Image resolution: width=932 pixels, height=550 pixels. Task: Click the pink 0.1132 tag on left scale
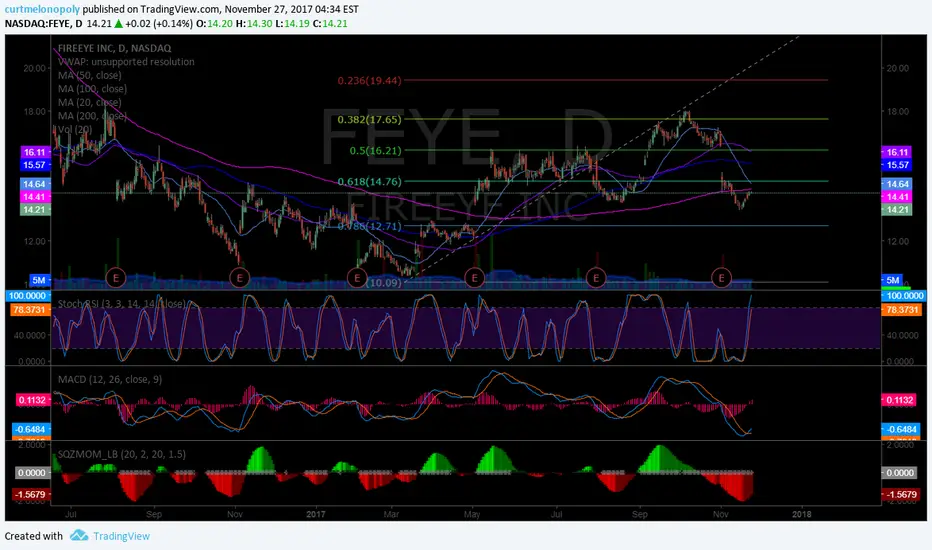click(32, 400)
